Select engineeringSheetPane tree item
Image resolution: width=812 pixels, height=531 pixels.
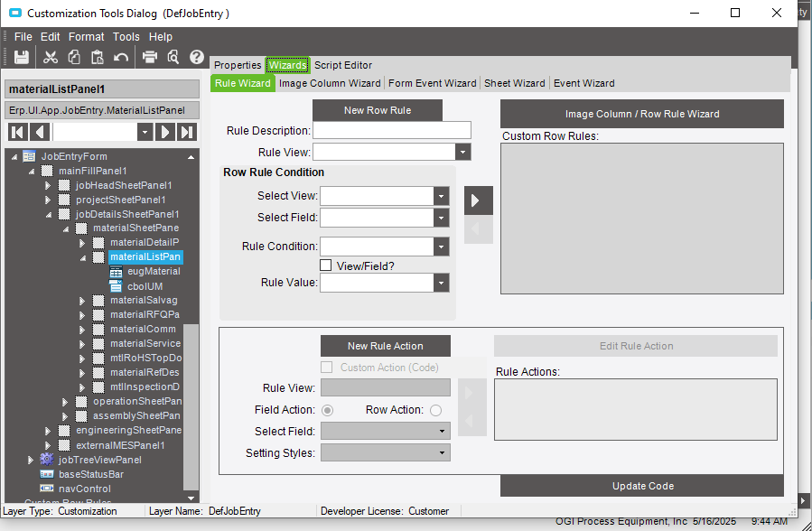tap(129, 430)
